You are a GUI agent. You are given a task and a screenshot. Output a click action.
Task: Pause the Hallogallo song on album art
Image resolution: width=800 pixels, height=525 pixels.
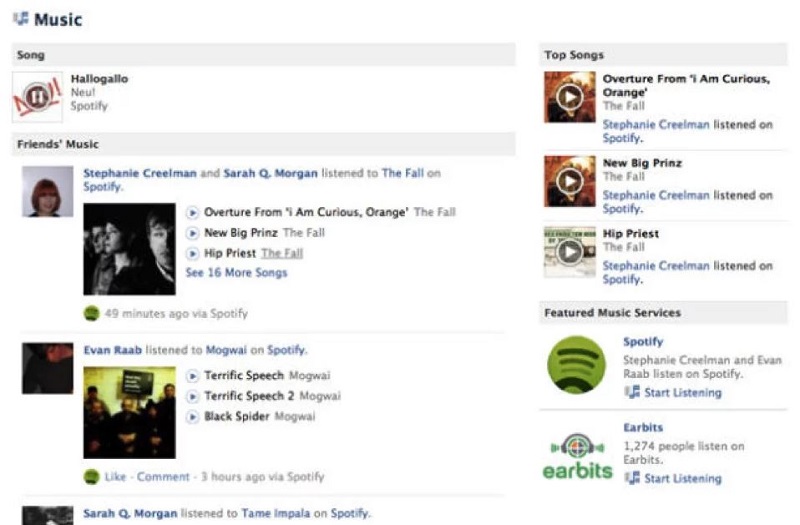pos(37,96)
